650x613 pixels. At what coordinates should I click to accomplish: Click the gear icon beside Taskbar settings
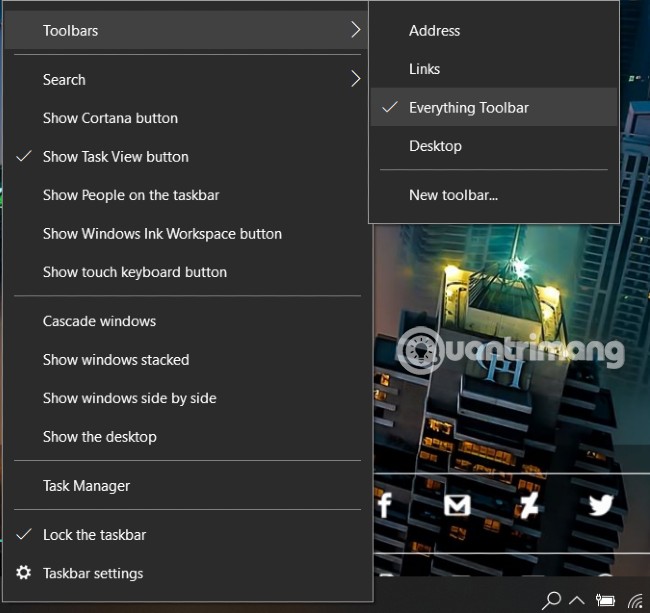click(x=24, y=573)
